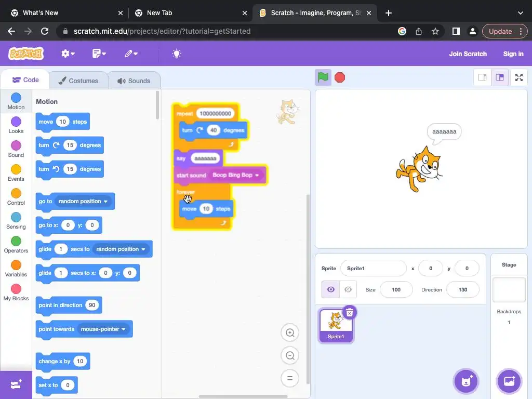
Task: Click the 40 degrees value in script
Action: pyautogui.click(x=214, y=130)
